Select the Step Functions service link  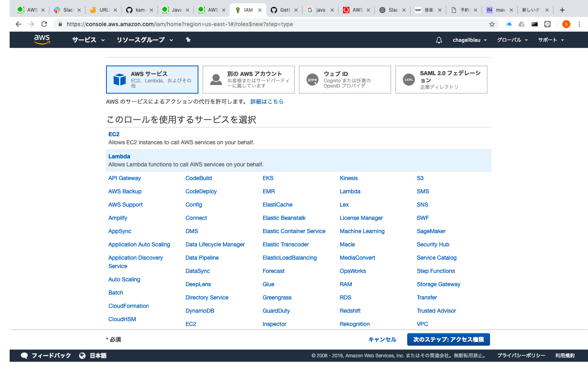coord(436,271)
